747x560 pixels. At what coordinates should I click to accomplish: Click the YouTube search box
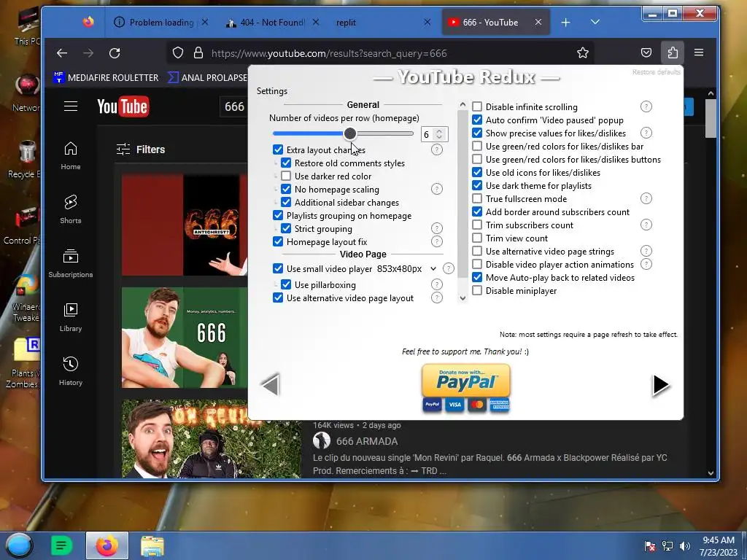click(x=234, y=106)
